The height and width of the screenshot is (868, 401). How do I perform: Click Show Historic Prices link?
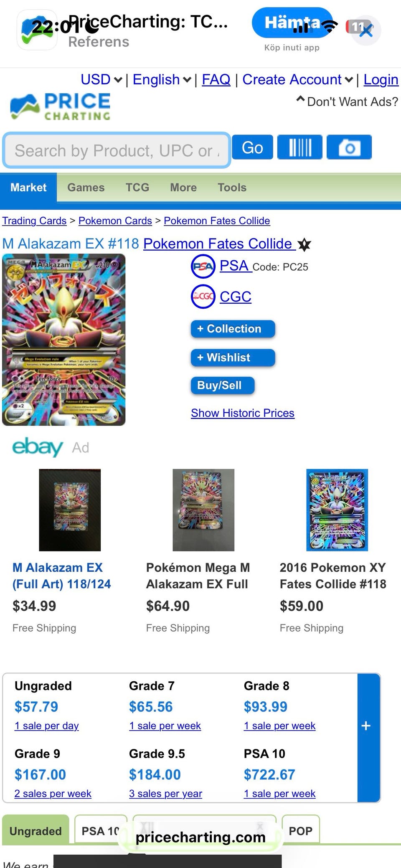click(243, 413)
